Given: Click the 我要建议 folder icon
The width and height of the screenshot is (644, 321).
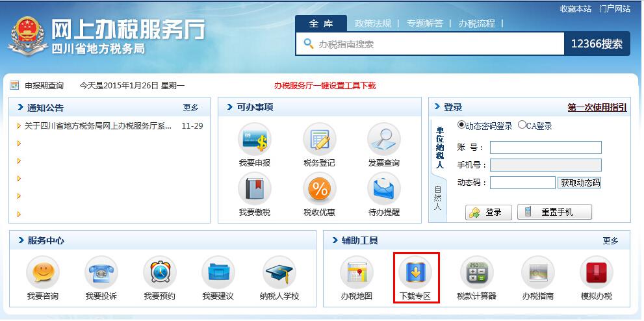Looking at the screenshot, I should [218, 272].
